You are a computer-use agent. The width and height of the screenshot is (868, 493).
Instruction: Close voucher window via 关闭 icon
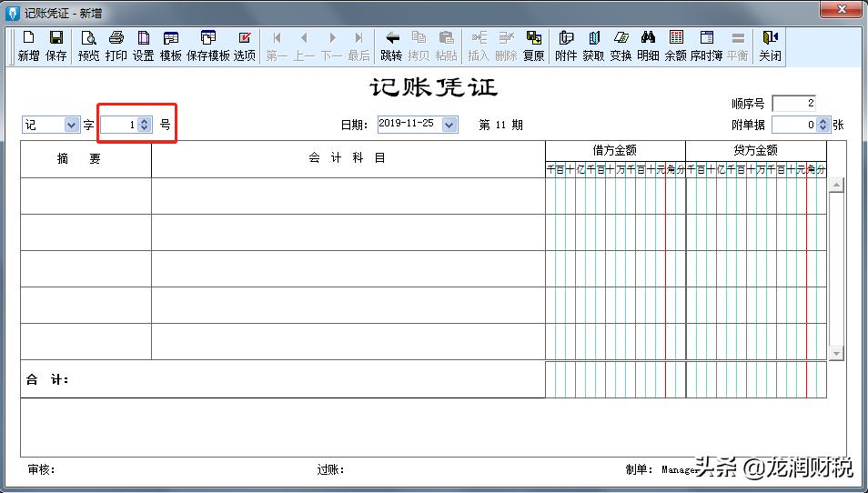[770, 45]
